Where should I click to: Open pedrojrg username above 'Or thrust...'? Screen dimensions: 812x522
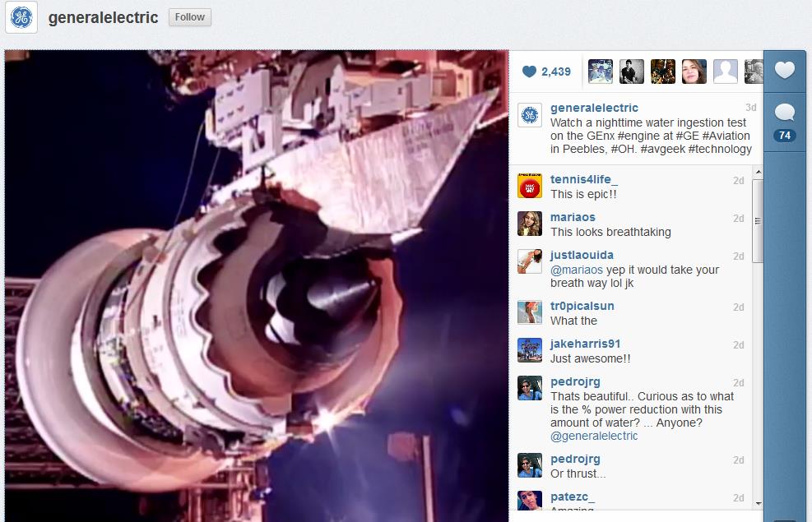[x=575, y=459]
